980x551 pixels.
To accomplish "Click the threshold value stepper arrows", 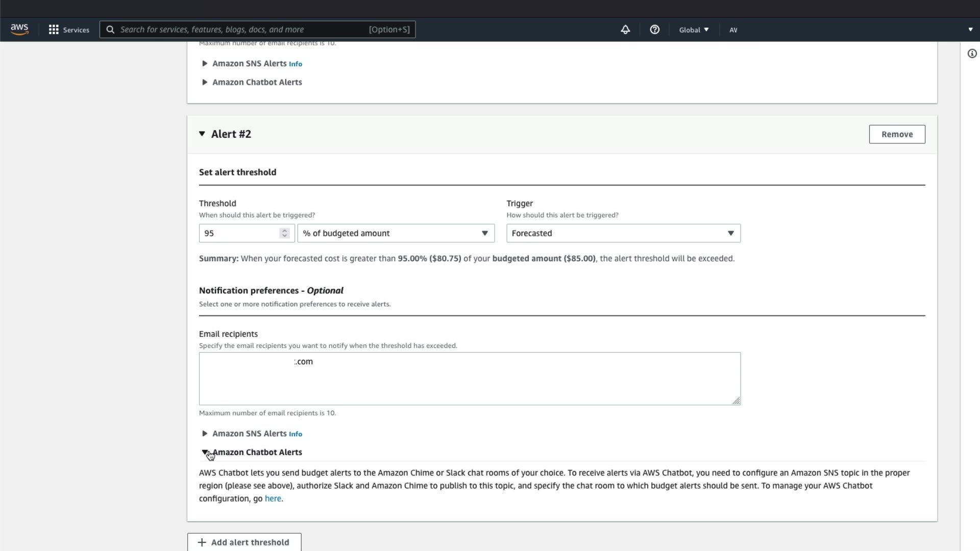I will coord(284,233).
